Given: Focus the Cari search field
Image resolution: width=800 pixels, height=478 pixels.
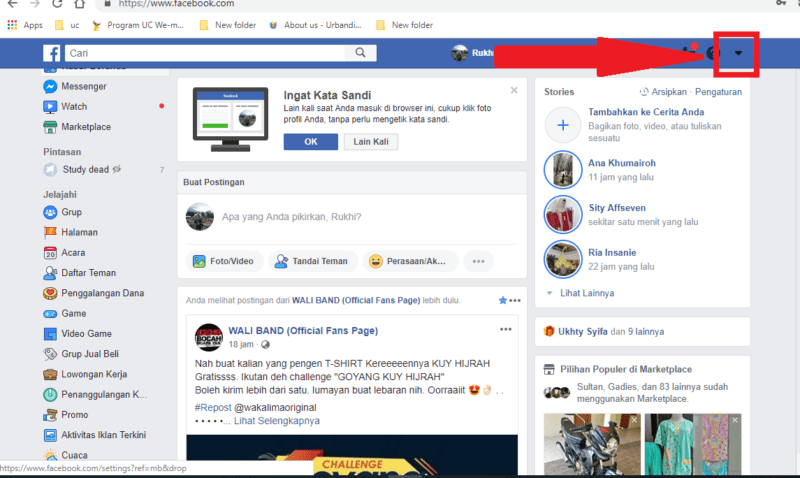Looking at the screenshot, I should tap(206, 53).
